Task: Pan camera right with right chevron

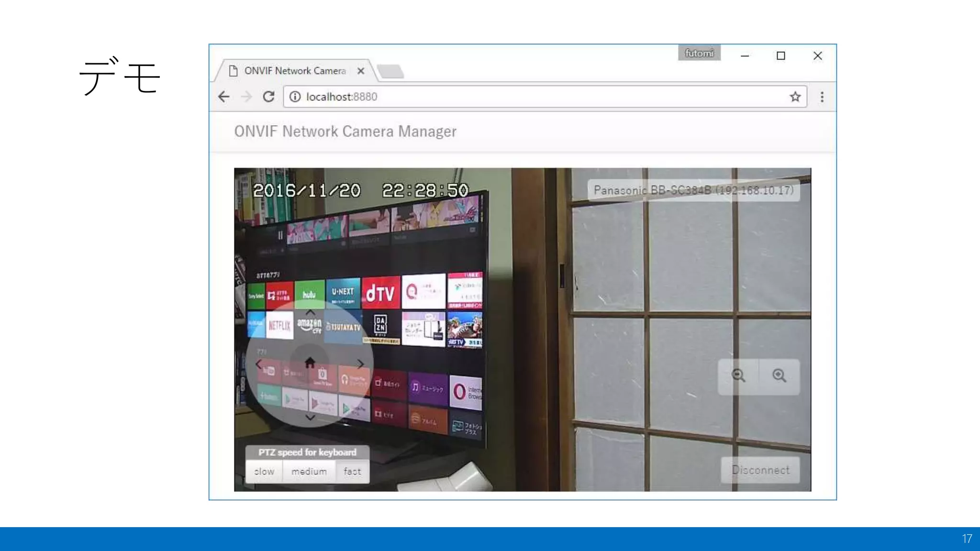Action: [360, 364]
